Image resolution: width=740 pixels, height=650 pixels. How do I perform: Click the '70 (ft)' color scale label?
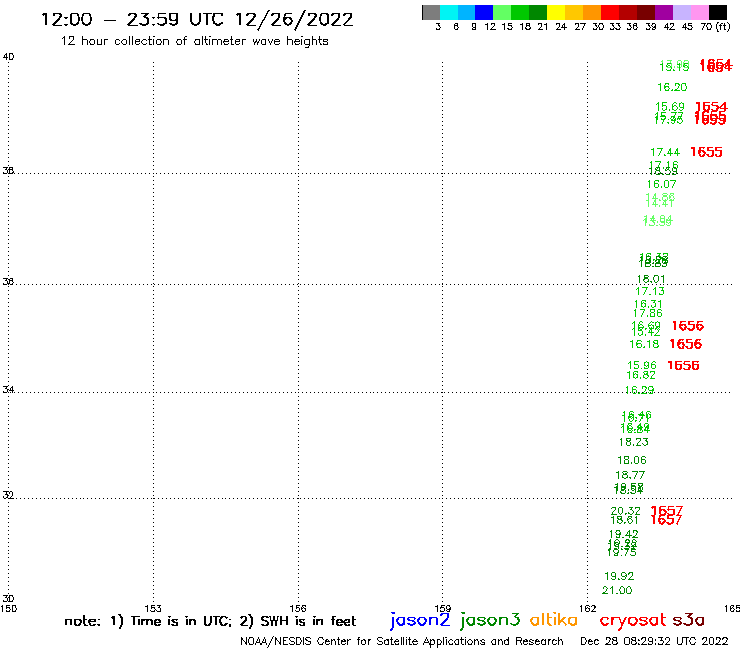(715, 27)
